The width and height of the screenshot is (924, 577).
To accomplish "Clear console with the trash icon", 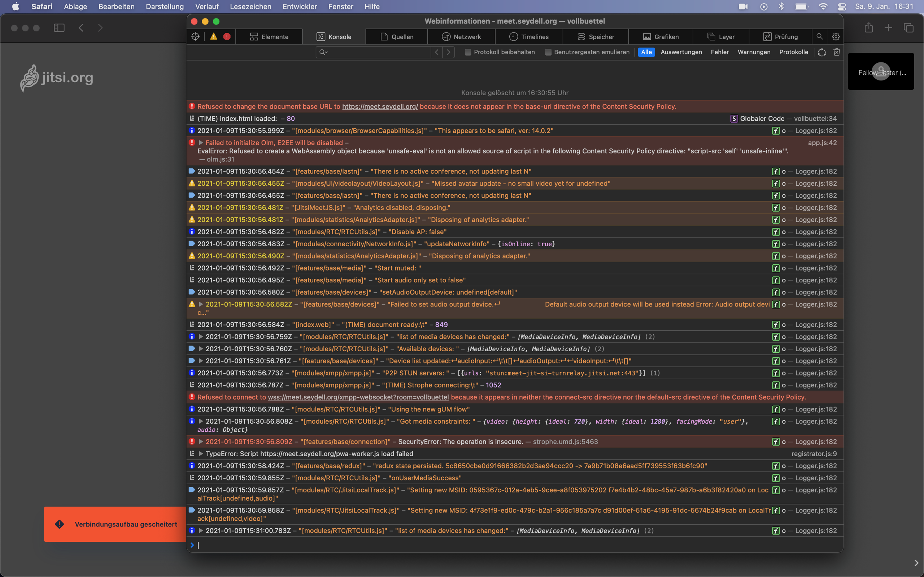I will (x=837, y=52).
